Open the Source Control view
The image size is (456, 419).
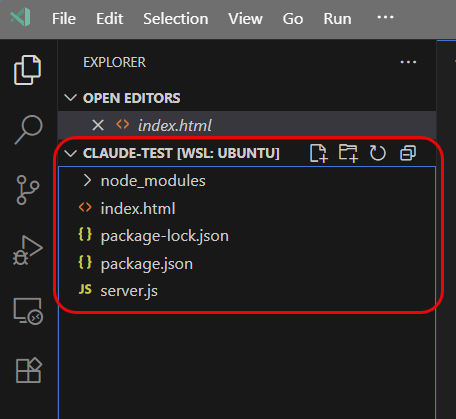(x=28, y=190)
